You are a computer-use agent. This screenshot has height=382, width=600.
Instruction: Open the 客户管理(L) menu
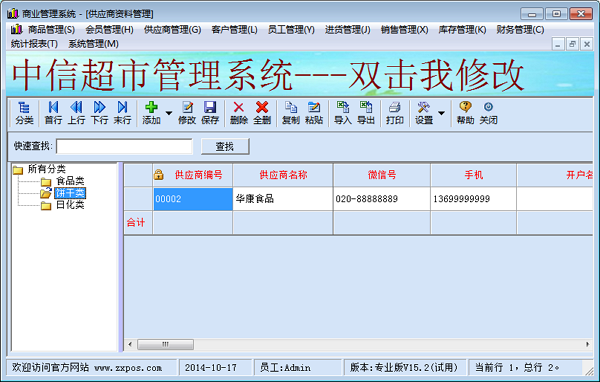coord(235,29)
